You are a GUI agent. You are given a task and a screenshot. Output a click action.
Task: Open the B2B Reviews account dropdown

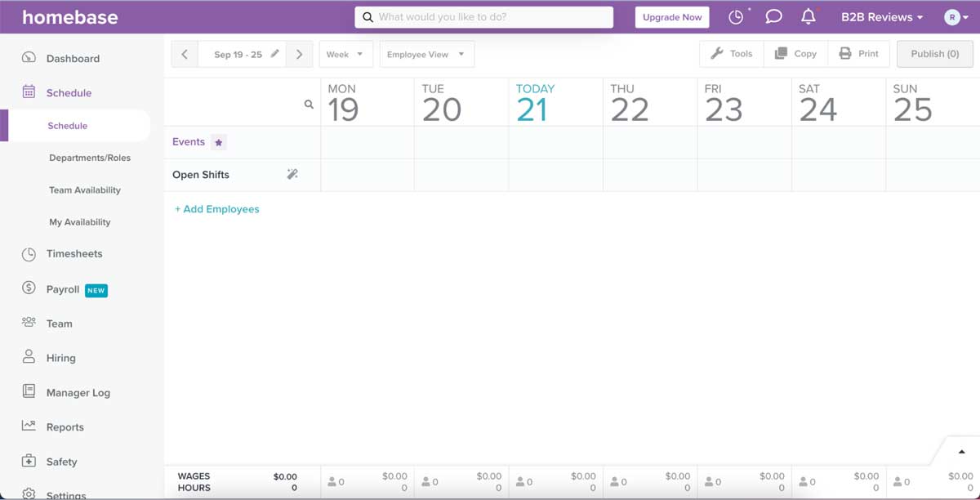point(880,16)
